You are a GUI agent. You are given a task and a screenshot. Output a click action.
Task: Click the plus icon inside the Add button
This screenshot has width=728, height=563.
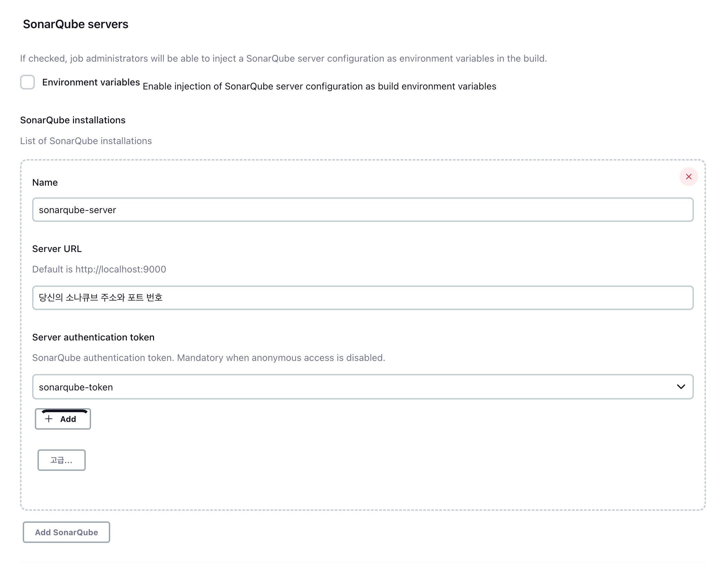click(49, 419)
